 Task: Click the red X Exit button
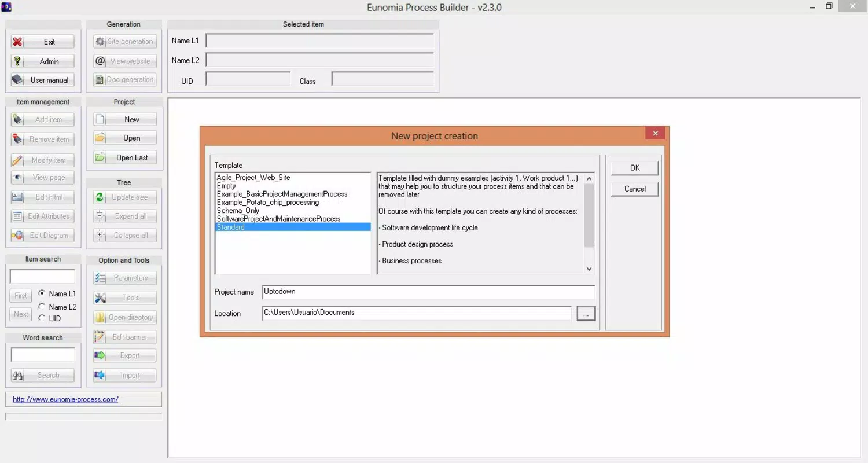pyautogui.click(x=43, y=42)
